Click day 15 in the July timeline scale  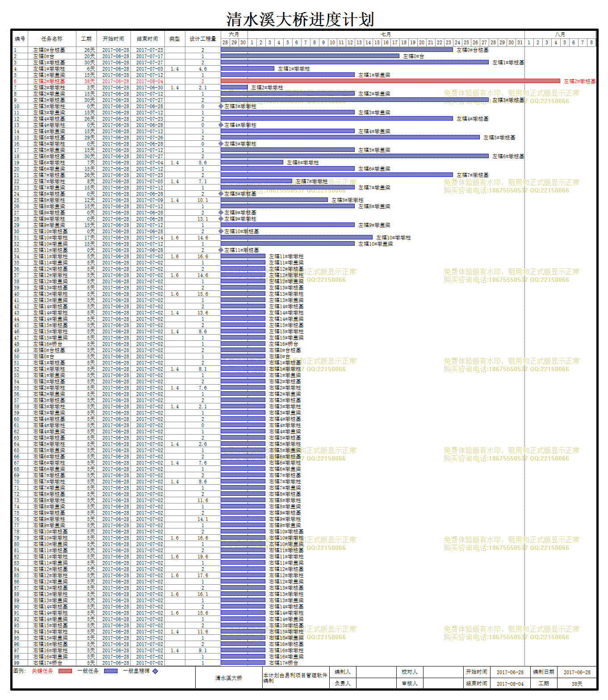377,42
